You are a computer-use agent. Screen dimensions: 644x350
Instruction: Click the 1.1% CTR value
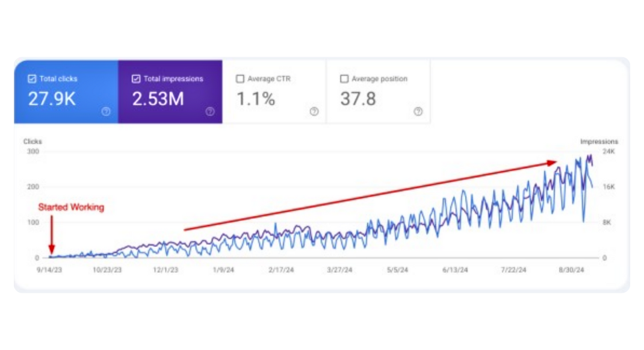(x=256, y=99)
